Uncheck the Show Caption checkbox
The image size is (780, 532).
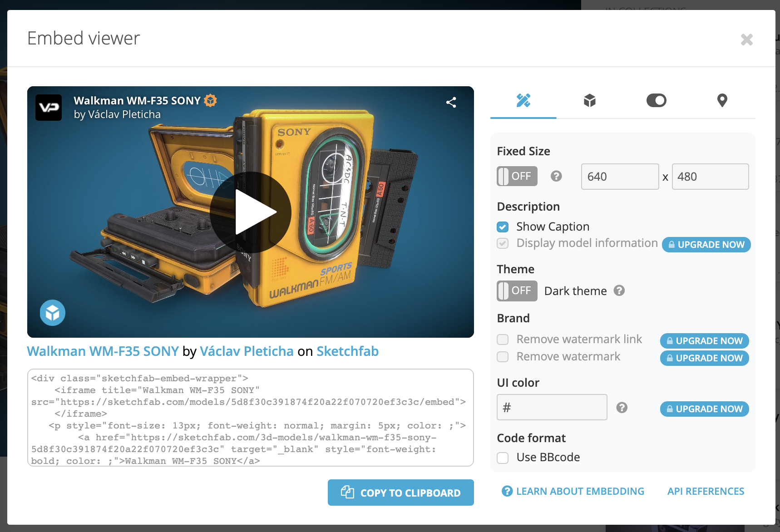[503, 227]
